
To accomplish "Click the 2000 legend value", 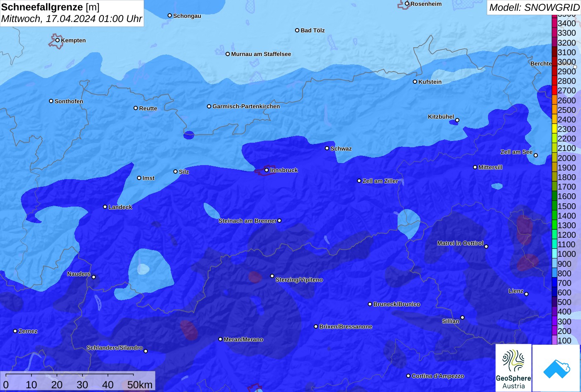I will pos(567,158).
